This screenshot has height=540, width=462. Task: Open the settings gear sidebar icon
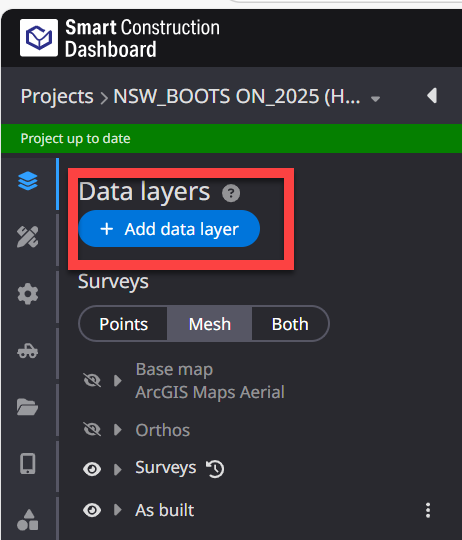(x=28, y=294)
